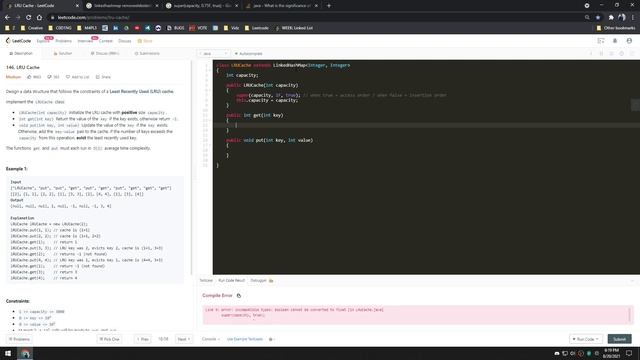Open the Windows notification center
This screenshot has height=360, width=640.
click(629, 353)
